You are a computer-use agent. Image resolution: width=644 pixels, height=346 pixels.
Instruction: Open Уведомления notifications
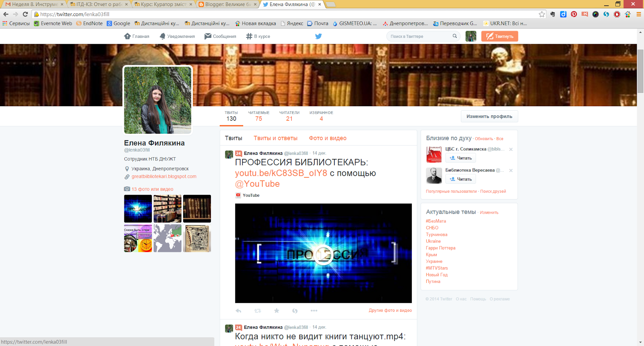pos(177,36)
